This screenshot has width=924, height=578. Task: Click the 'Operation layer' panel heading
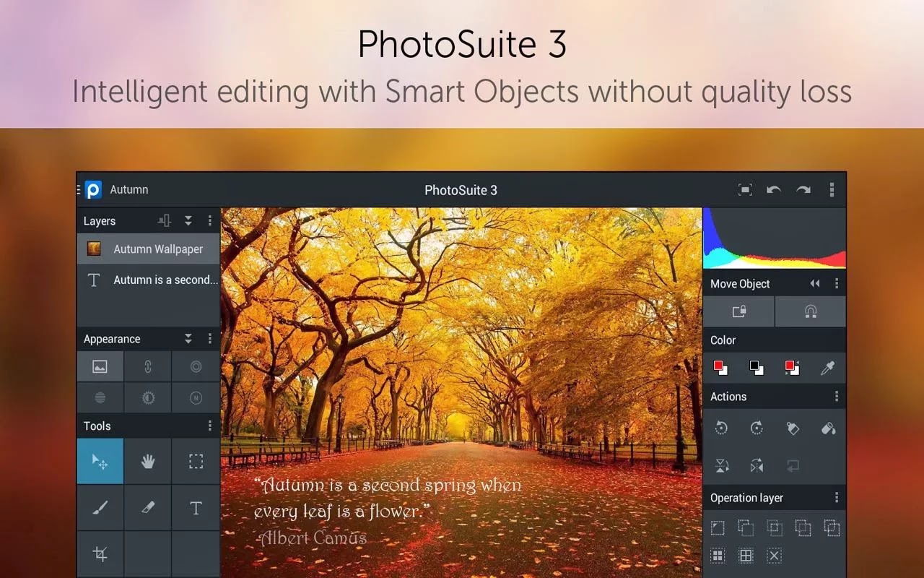click(746, 498)
